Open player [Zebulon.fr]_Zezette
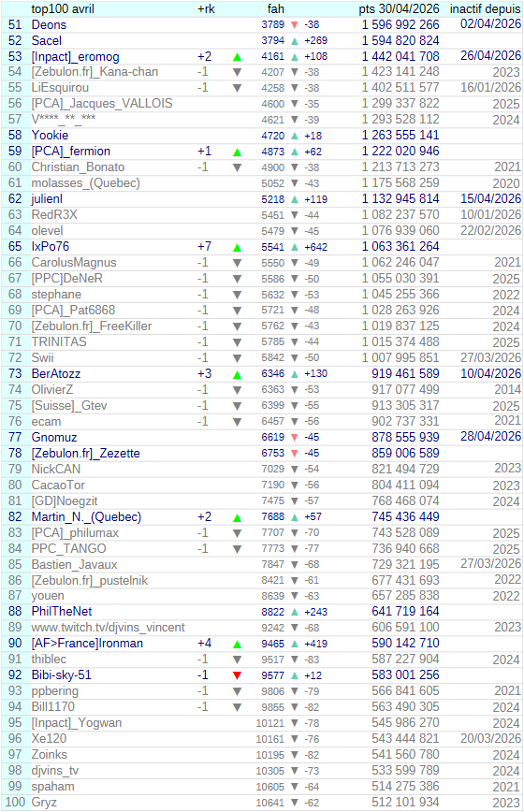This screenshot has width=524, height=812. point(85,453)
